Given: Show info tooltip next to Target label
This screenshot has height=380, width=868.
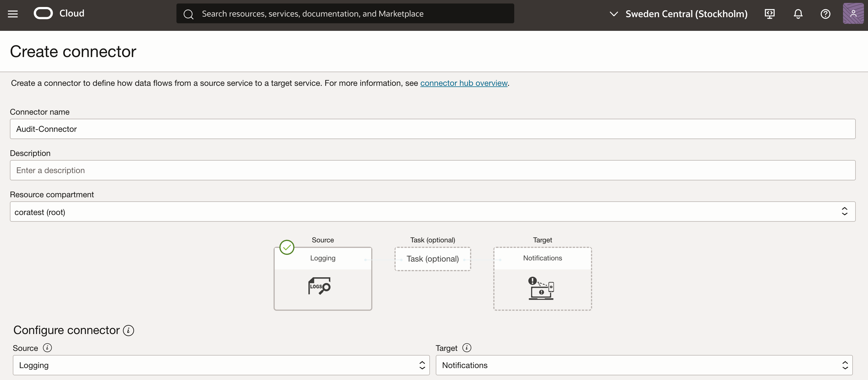Looking at the screenshot, I should tap(467, 348).
